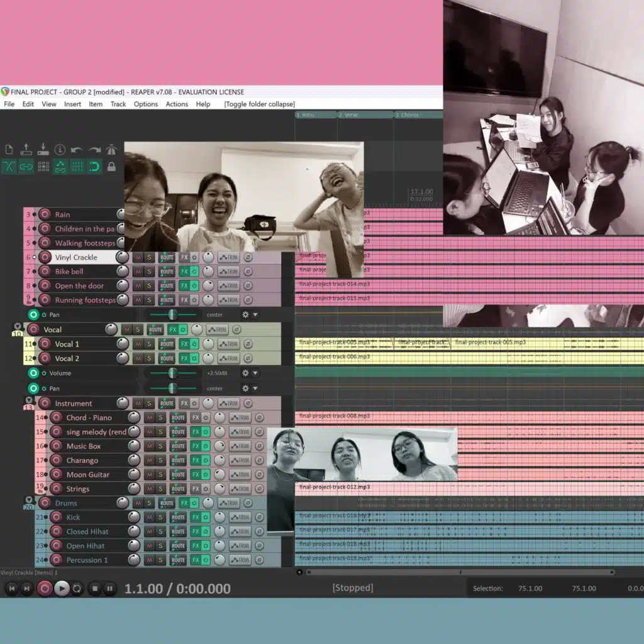Click the Undo arrow in toolbar
This screenshot has width=644, height=644.
[x=77, y=150]
